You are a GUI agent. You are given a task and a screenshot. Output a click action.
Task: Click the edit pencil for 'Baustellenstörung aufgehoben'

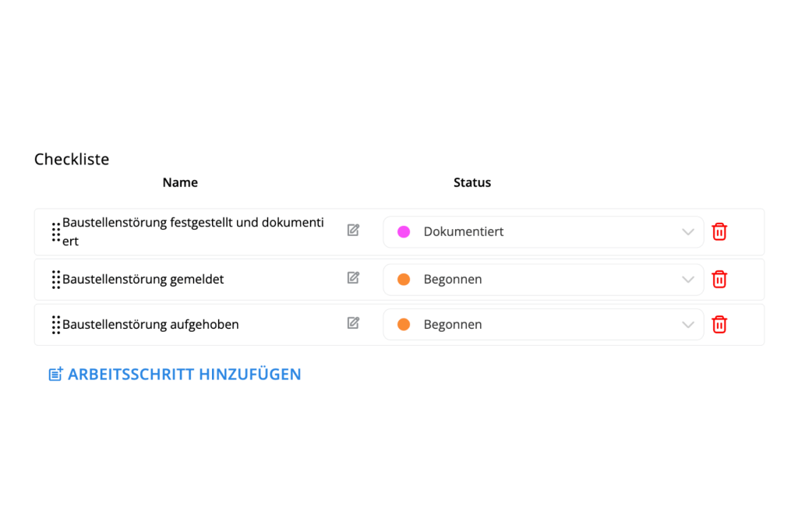(353, 323)
